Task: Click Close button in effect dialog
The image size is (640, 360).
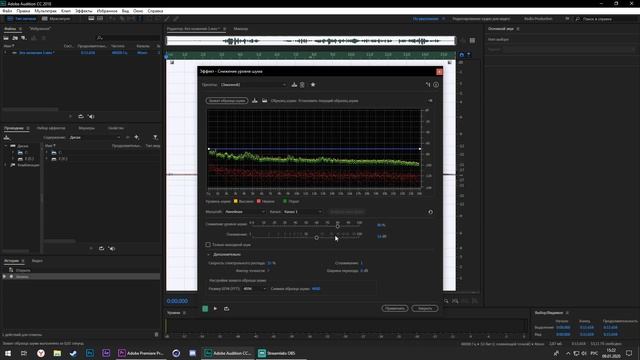Action: (x=425, y=308)
